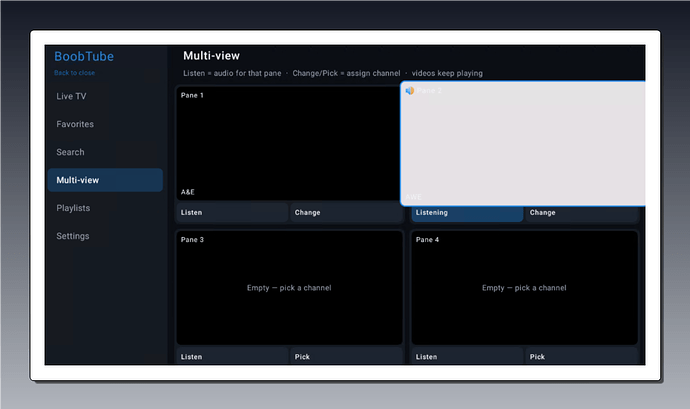
Task: Pick a channel for Pane 4
Action: (x=581, y=357)
